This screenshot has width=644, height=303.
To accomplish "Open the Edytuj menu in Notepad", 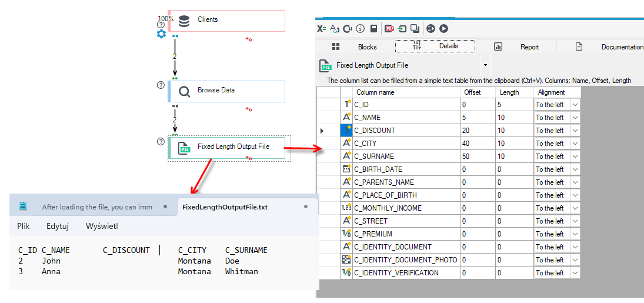I will click(58, 226).
